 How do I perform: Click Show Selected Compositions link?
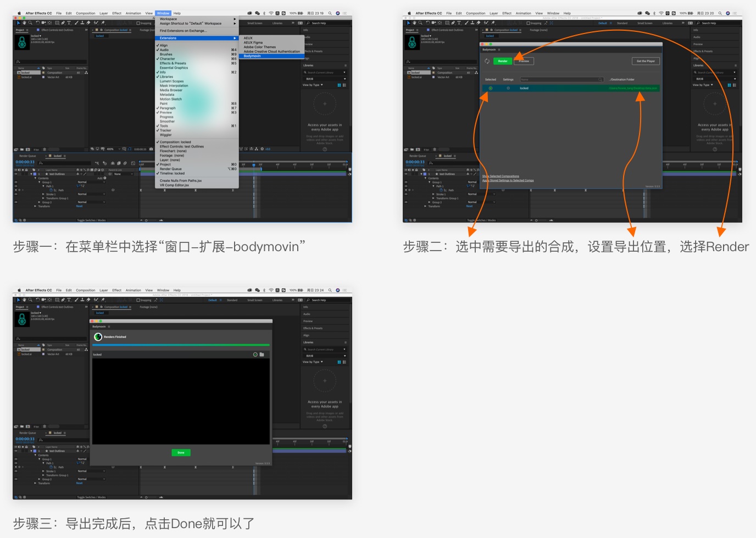pos(501,176)
